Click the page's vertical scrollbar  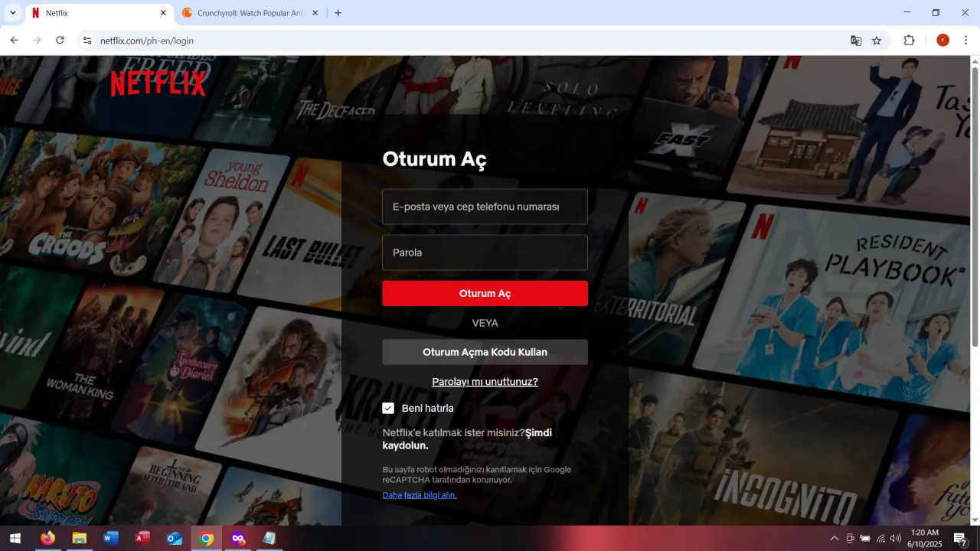tap(975, 207)
